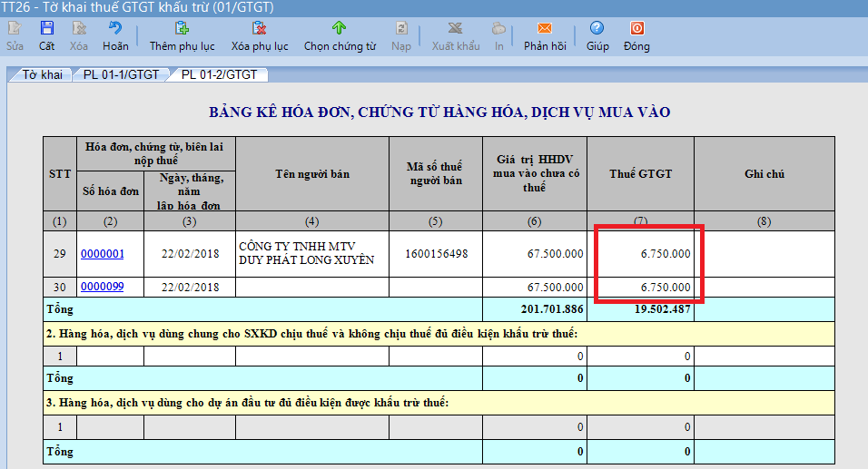
Task: Open Chọn chứng từ green arrow icon
Action: click(340, 29)
